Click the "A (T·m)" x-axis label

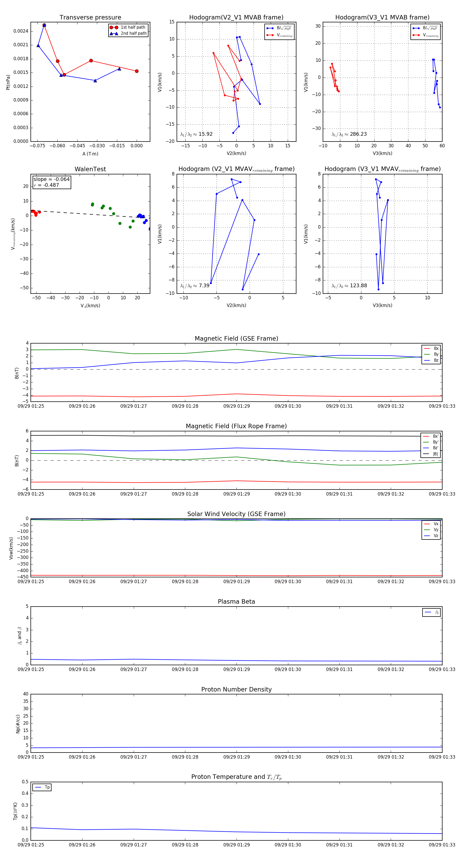click(x=90, y=154)
